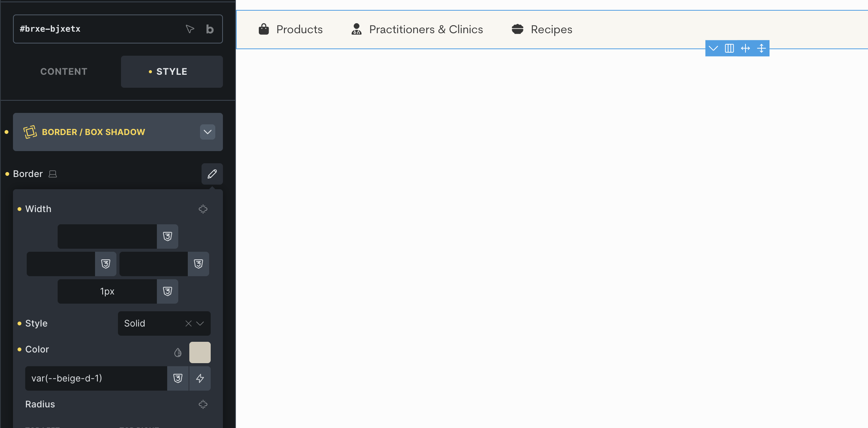Click the hover-state icon beside Border label
The width and height of the screenshot is (868, 428).
pos(53,174)
